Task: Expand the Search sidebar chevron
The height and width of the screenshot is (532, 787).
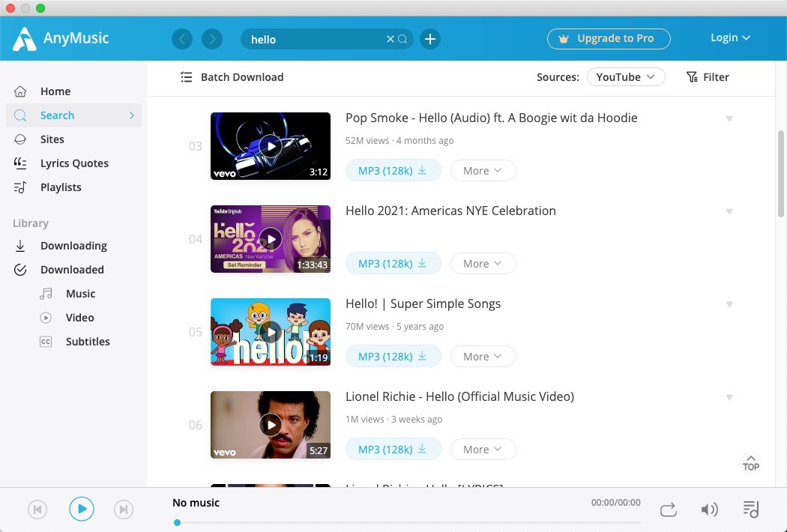Action: click(131, 115)
